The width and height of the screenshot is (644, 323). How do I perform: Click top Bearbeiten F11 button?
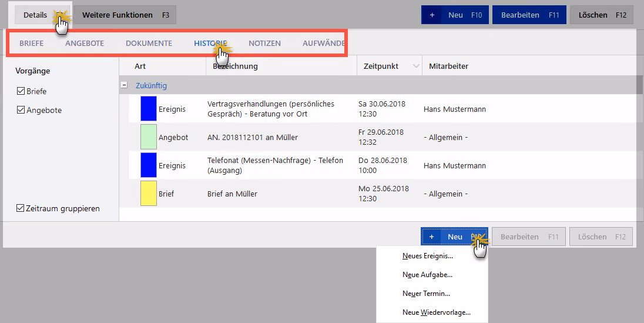click(x=529, y=15)
